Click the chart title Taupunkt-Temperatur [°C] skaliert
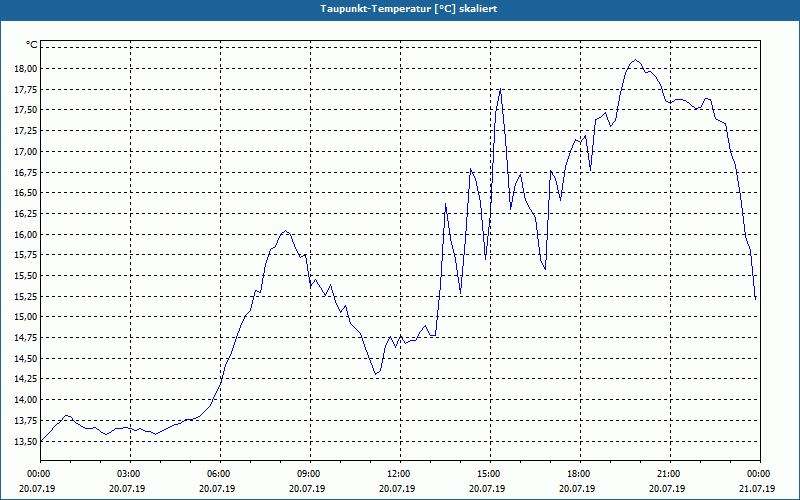 409,9
